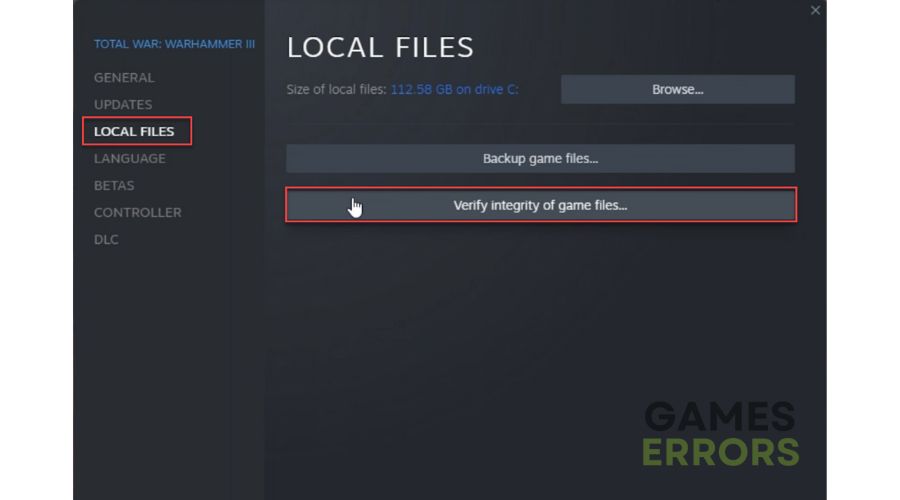Select the Local Files tab
Screen dimensions: 900x500
(134, 131)
